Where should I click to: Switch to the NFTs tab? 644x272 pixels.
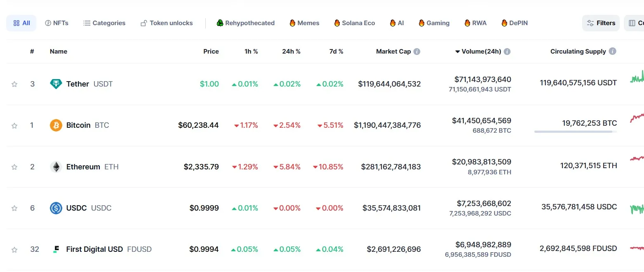[x=56, y=23]
